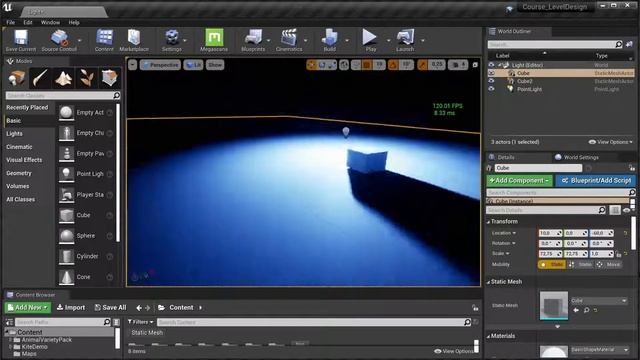Open the Help menu
This screenshot has height=360, width=640.
point(74,22)
